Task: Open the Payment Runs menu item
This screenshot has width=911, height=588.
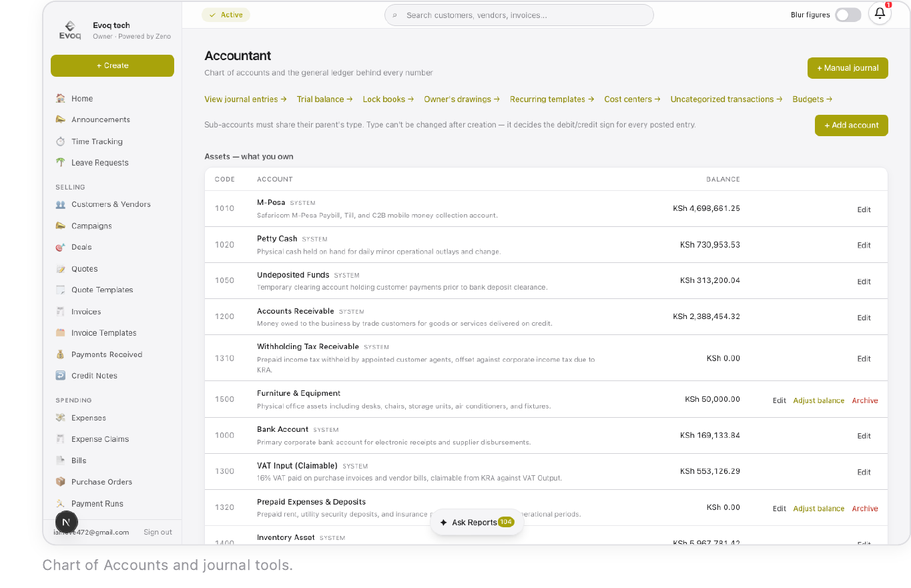Action: [x=97, y=504]
